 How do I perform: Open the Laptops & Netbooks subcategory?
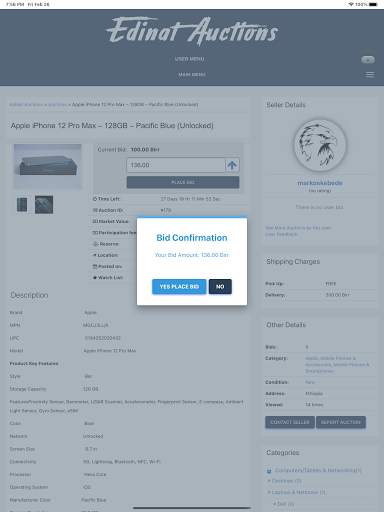298,492
